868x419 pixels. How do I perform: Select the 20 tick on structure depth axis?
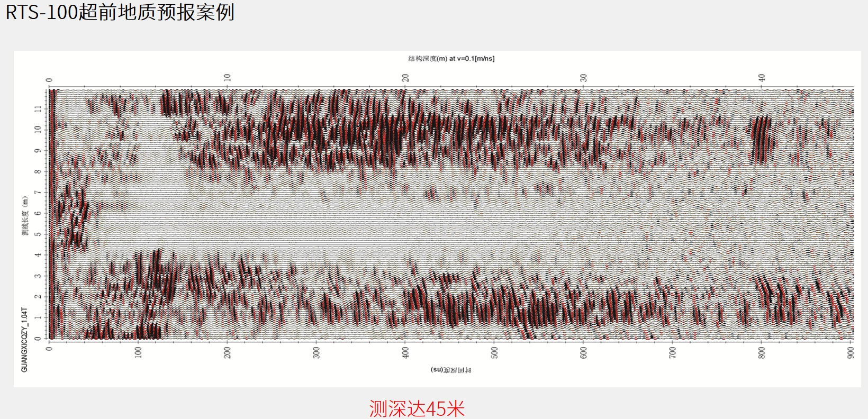click(405, 78)
